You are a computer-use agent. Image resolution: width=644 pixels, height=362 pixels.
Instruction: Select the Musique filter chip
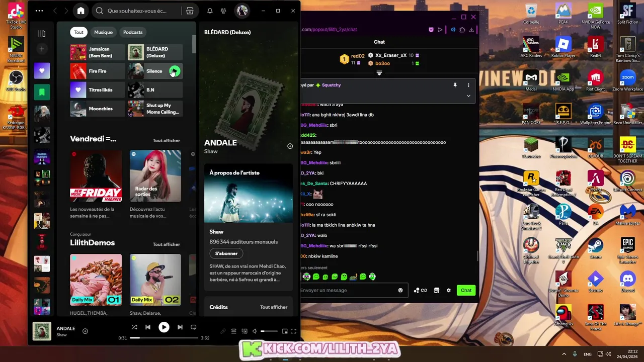pos(103,32)
